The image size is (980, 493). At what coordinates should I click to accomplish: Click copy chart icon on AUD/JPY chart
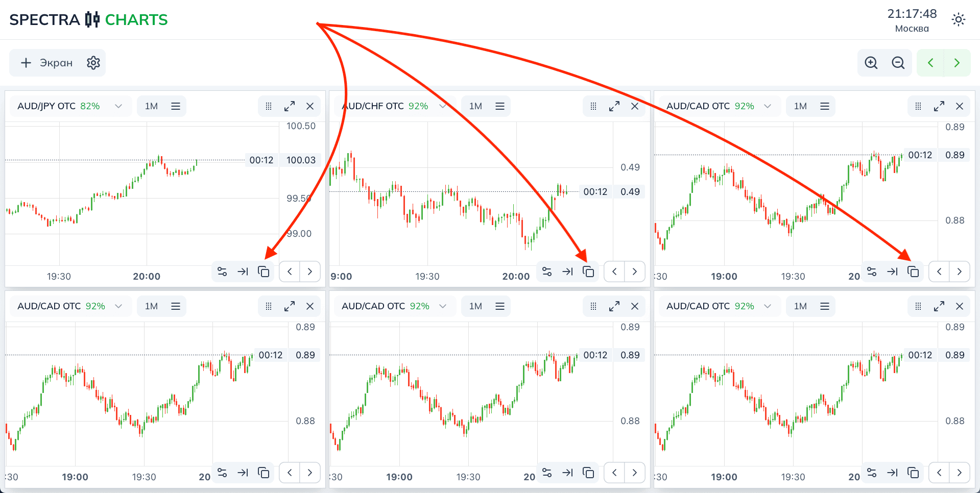264,272
